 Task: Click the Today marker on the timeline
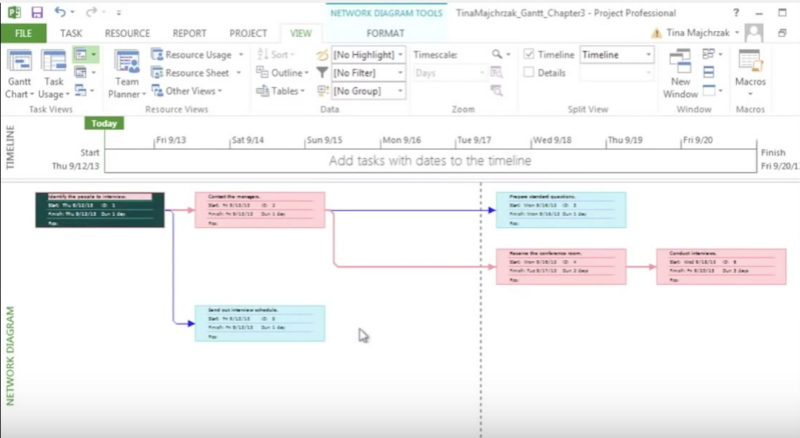tap(104, 124)
